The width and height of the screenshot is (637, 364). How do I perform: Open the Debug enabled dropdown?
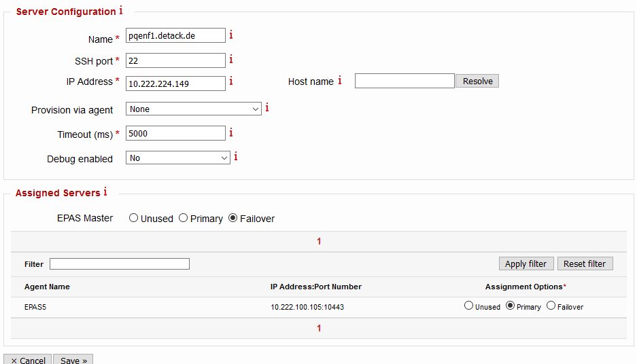[178, 158]
